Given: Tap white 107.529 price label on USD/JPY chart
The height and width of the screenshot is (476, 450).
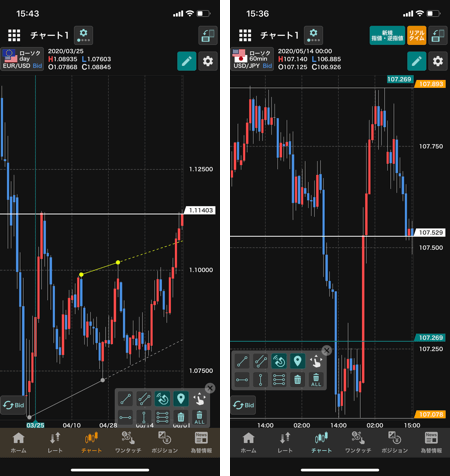Looking at the screenshot, I should (430, 232).
